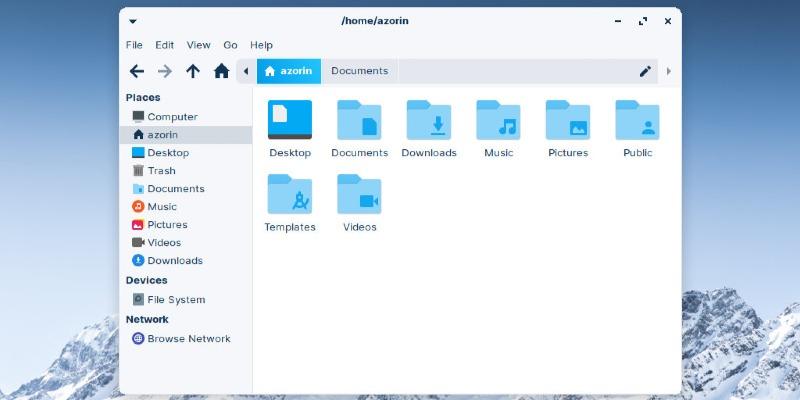Select Trash in Places sidebar
Screen dimensions: 800x400
pyautogui.click(x=161, y=171)
